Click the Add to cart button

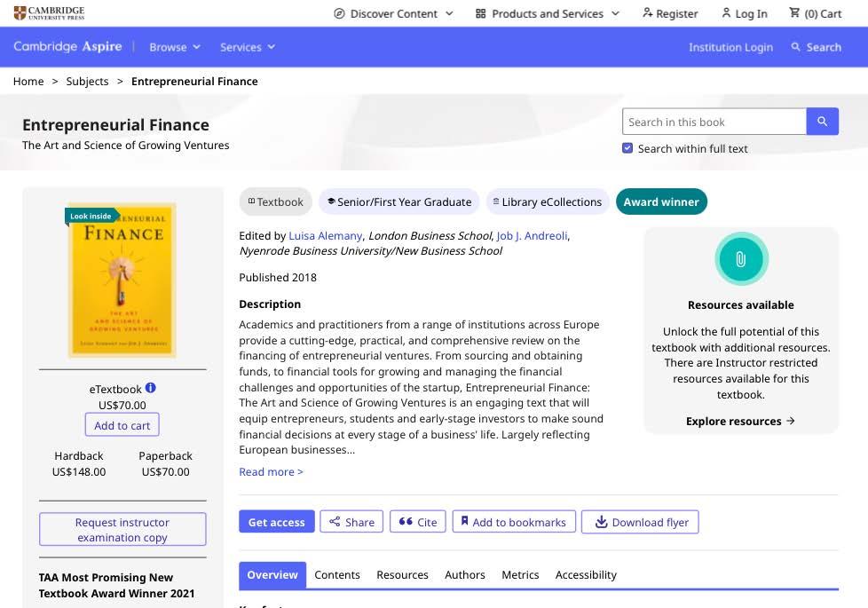[122, 425]
